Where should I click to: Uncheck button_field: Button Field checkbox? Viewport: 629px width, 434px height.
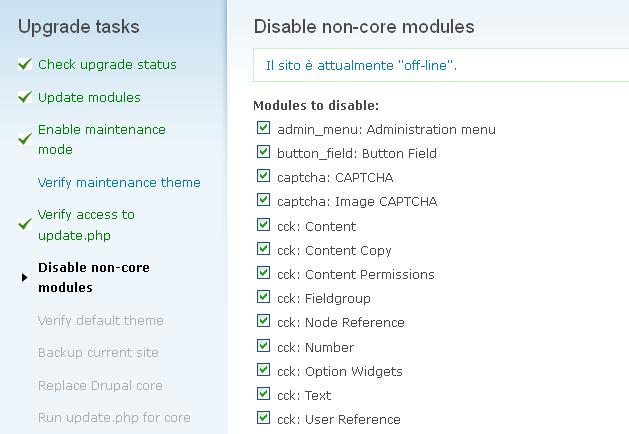[263, 152]
